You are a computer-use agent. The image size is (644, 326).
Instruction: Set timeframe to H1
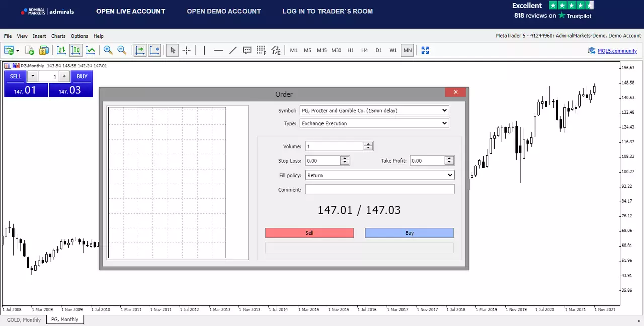pos(351,50)
